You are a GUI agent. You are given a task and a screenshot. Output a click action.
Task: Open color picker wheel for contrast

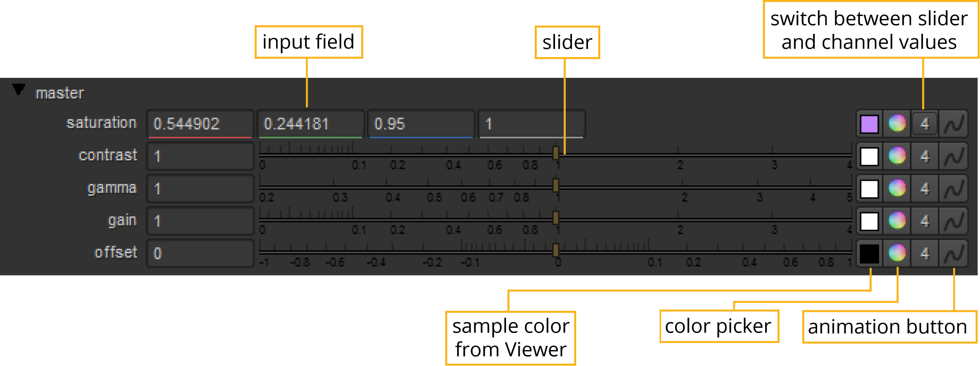pyautogui.click(x=897, y=156)
